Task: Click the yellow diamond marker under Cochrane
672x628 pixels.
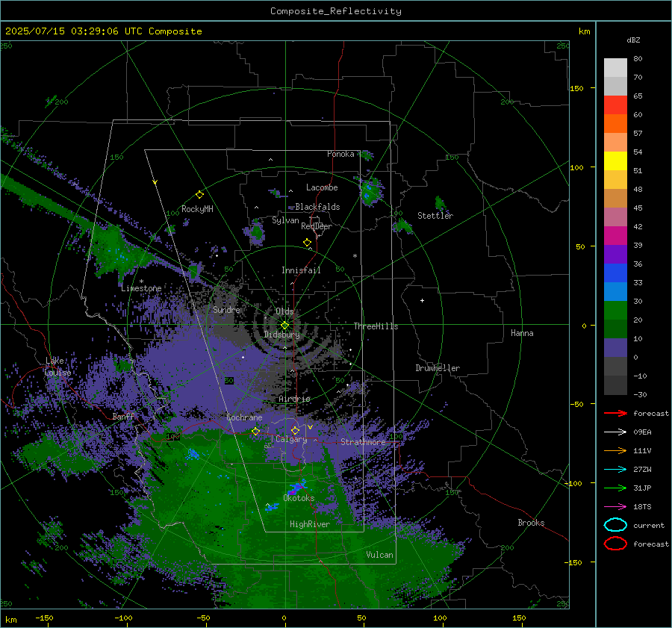Action: click(255, 431)
